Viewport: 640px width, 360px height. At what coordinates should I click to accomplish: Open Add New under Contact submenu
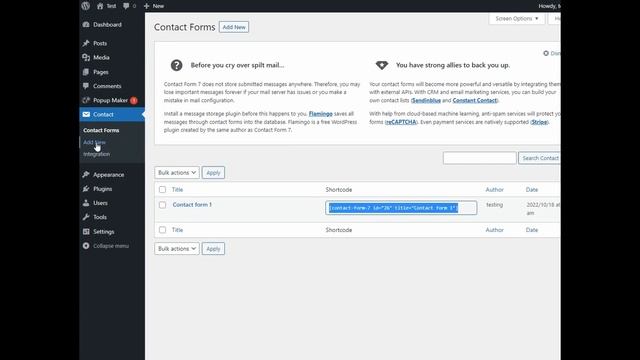(x=94, y=142)
